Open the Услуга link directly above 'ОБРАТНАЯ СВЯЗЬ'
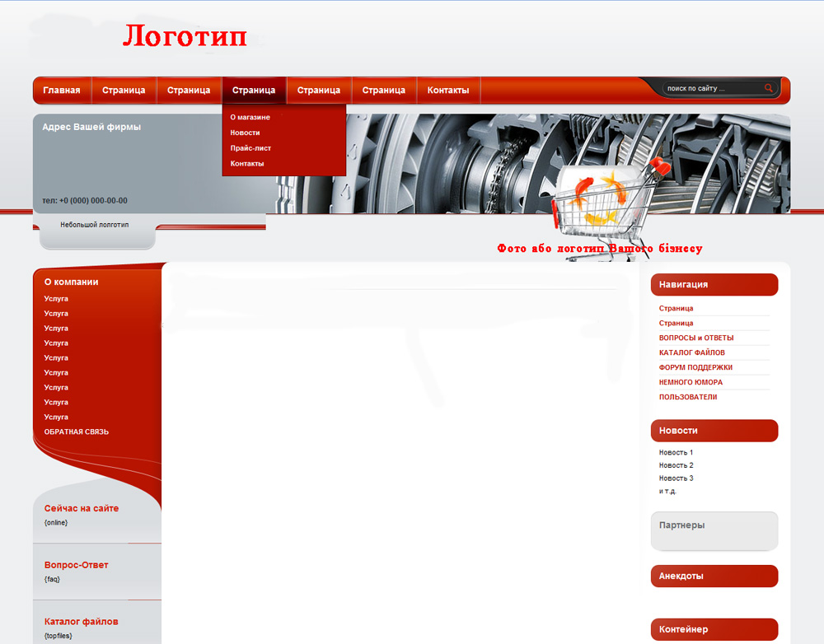 pos(56,417)
